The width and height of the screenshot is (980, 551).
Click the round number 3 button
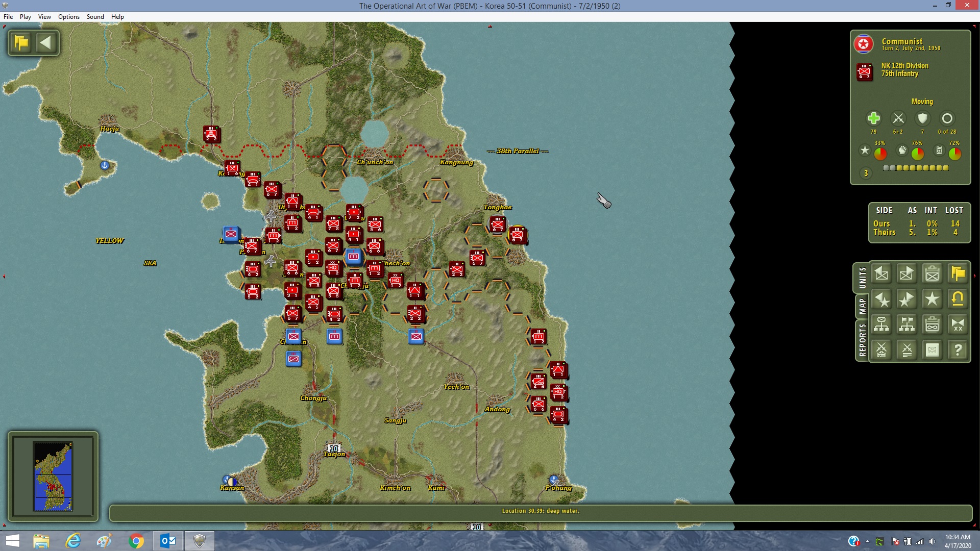pos(866,173)
